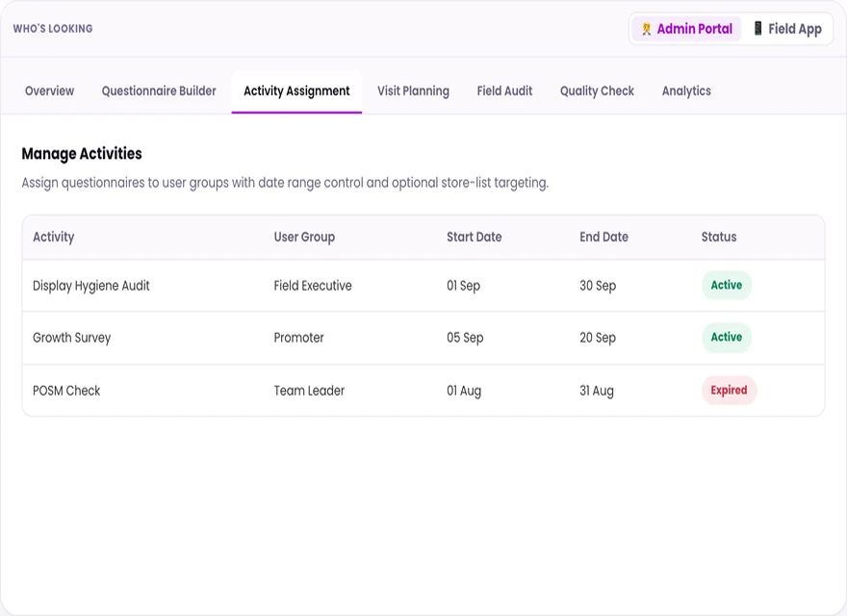Open the Analytics tab
Viewport: 847px width, 616px height.
686,90
